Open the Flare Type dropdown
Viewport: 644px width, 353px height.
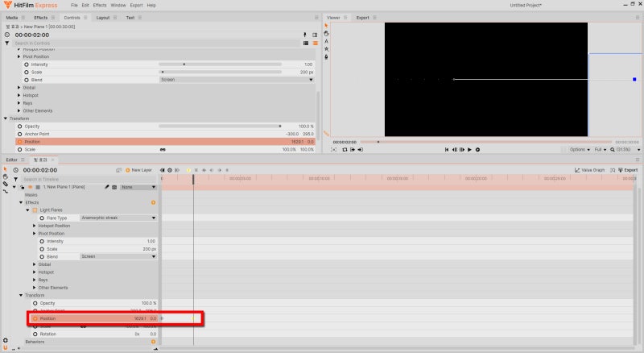pos(118,218)
